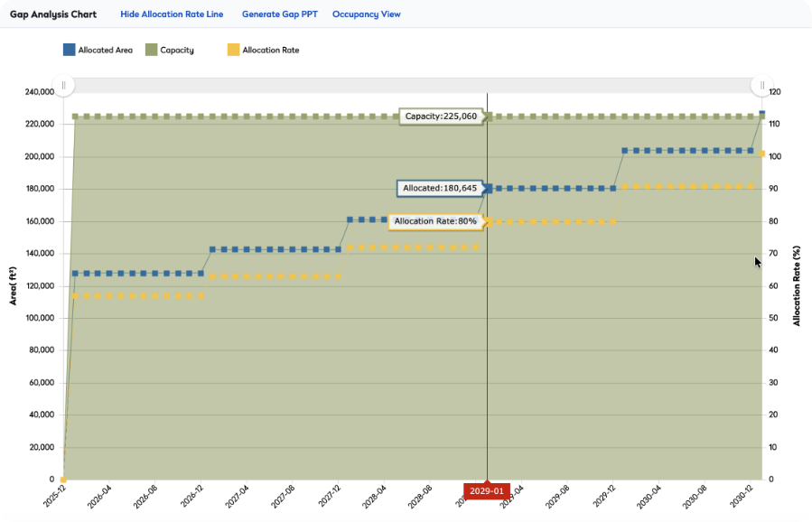The width and height of the screenshot is (812, 522).
Task: Grab the right range slider handle
Action: (762, 85)
